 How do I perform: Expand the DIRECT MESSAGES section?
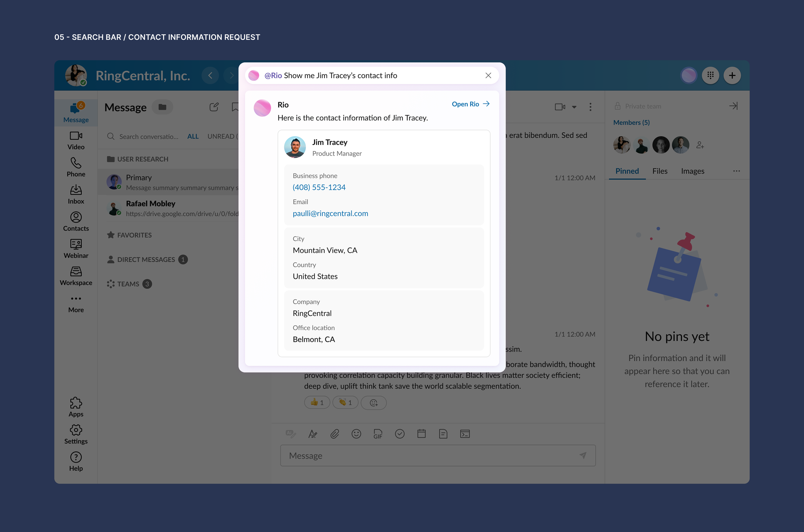(146, 259)
